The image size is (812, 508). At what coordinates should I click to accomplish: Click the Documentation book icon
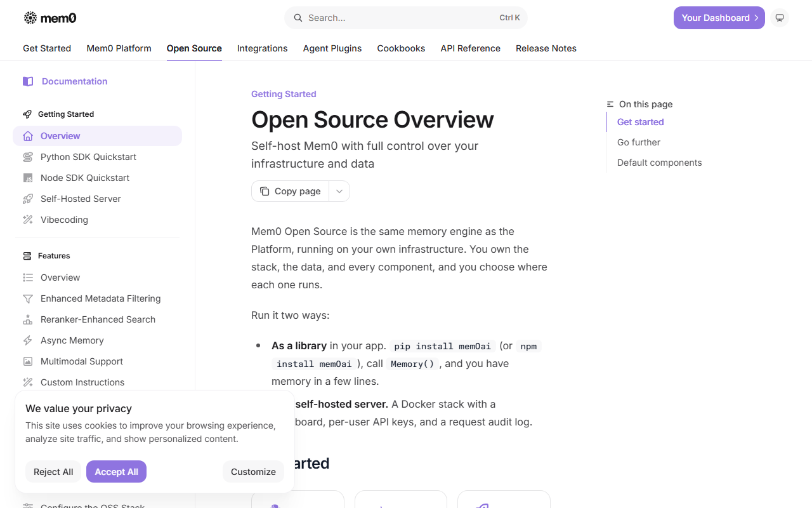click(28, 81)
